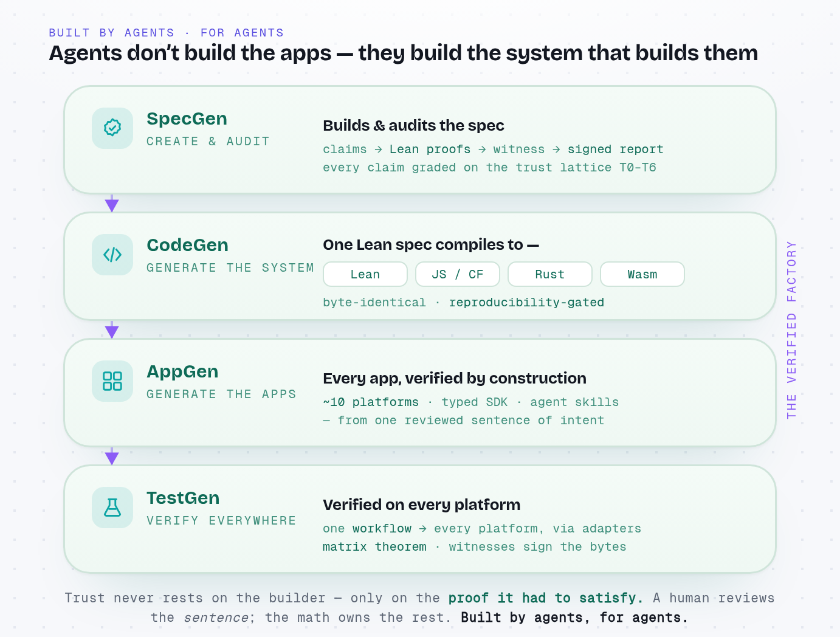This screenshot has width=840, height=637.
Task: Click the CodeGen code brackets icon
Action: 112,254
